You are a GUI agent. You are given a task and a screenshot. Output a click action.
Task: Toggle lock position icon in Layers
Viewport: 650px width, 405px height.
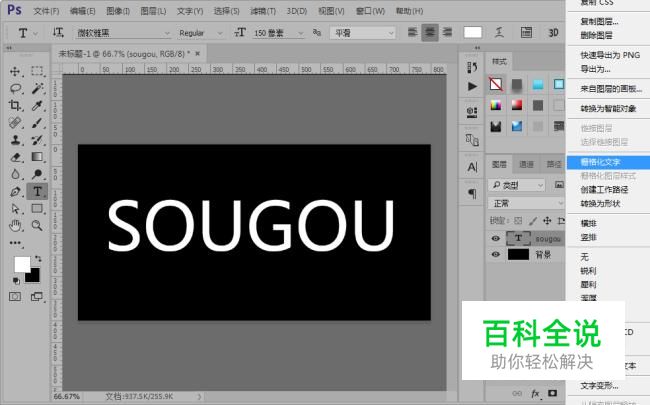point(547,221)
